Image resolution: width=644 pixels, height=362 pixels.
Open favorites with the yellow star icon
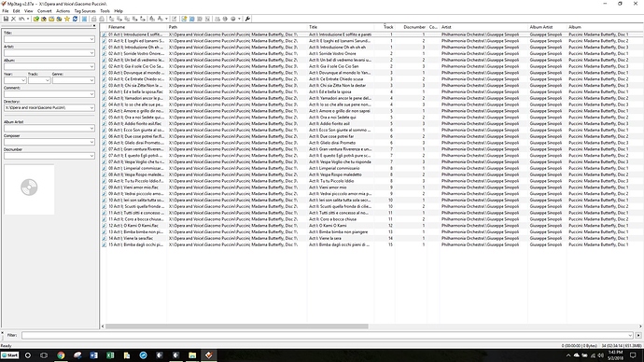(x=67, y=19)
